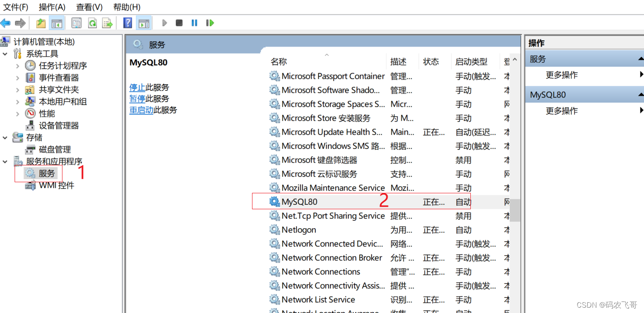The image size is (644, 313).
Task: Stop the service using the stop icon
Action: 178,23
